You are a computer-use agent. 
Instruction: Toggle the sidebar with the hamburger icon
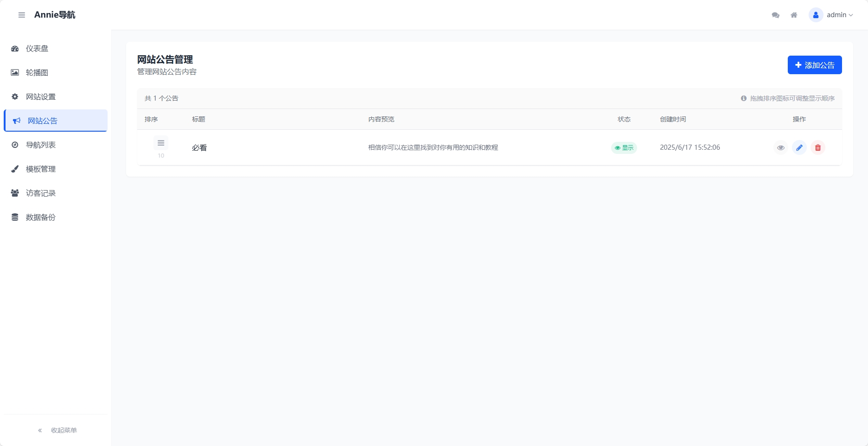click(21, 14)
